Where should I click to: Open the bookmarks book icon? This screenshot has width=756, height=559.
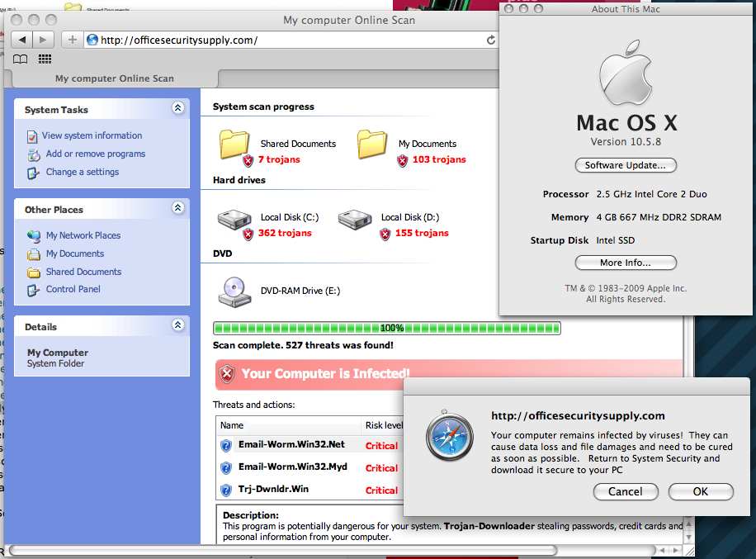click(x=20, y=59)
